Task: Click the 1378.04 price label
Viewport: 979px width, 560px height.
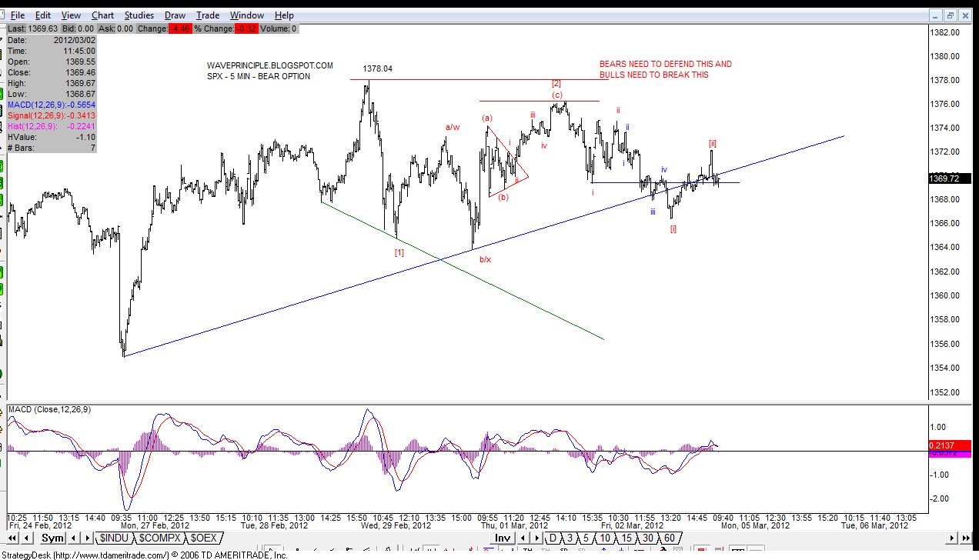Action: tap(377, 68)
